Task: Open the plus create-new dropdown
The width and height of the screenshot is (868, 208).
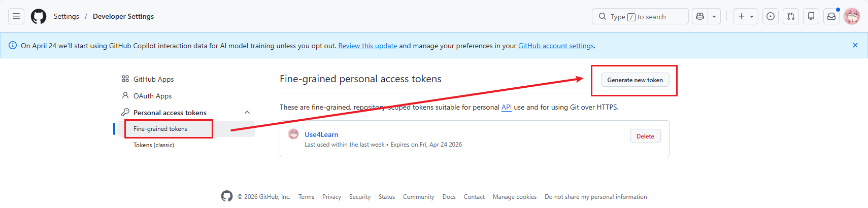Action: coord(745,16)
